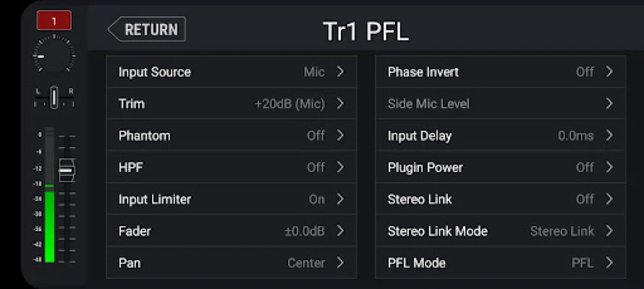Click the red track 1 indicator
Viewport: 644px width, 289px height.
[x=54, y=21]
